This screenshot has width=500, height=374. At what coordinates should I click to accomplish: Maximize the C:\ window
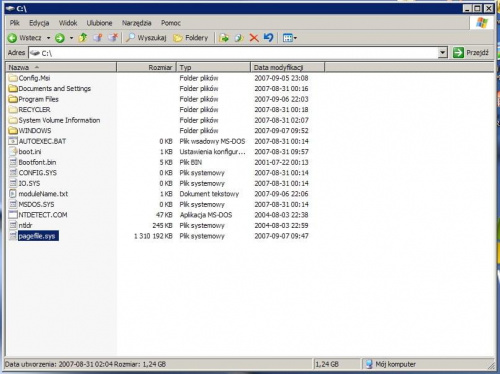coord(477,8)
